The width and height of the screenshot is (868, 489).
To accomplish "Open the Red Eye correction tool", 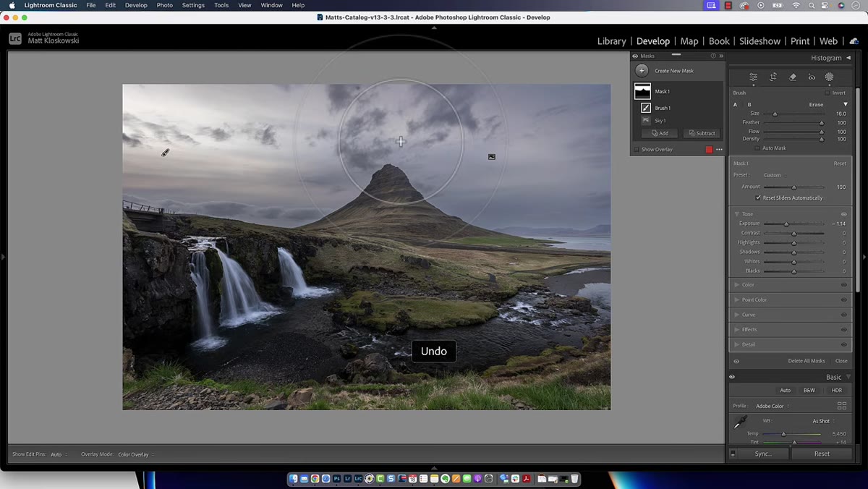I will coord(812,77).
